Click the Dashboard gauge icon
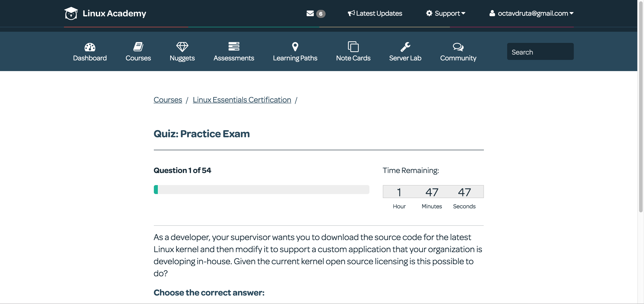The image size is (644, 304). click(x=90, y=47)
